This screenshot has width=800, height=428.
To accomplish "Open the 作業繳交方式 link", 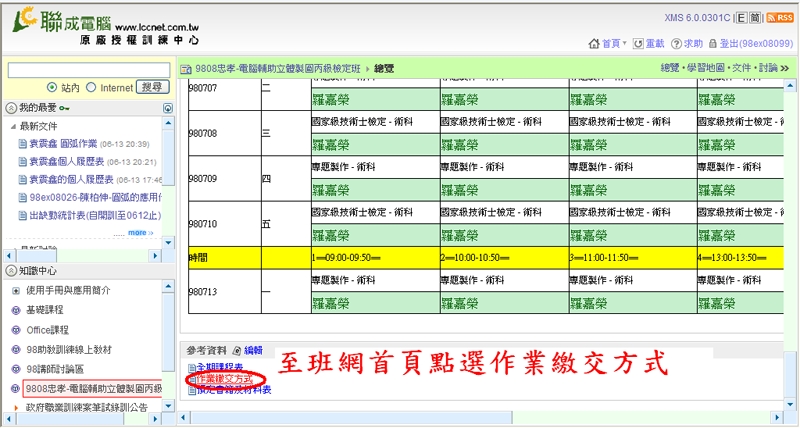I will pos(222,380).
